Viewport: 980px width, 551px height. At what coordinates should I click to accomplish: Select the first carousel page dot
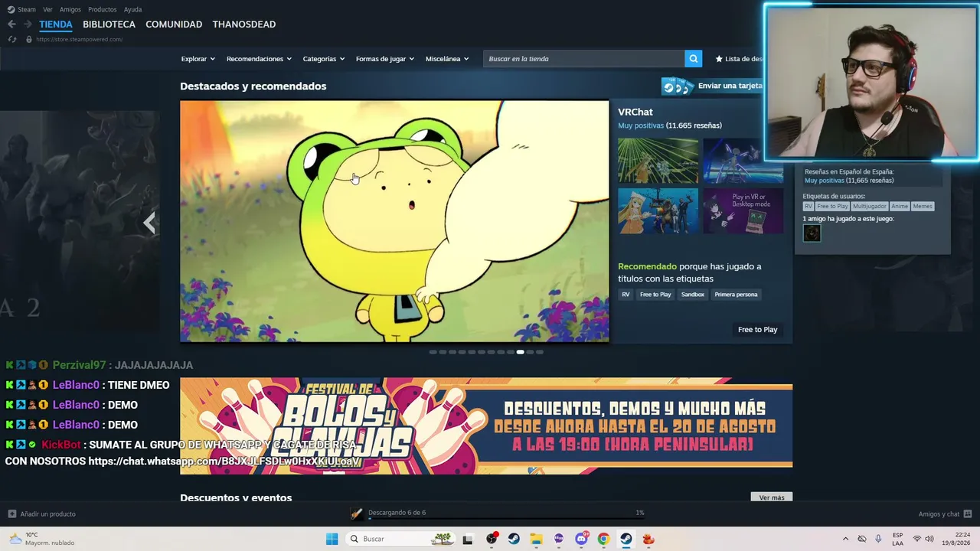tap(433, 352)
